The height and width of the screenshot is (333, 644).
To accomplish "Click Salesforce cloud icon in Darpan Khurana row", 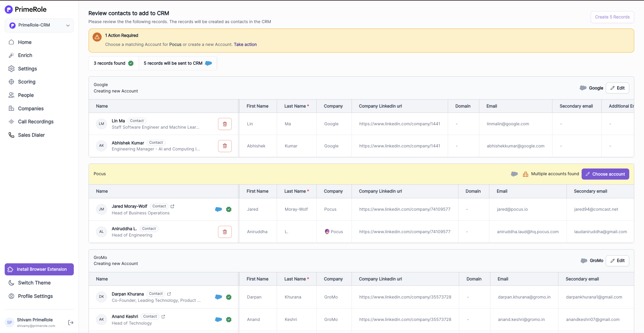I will click(x=218, y=297).
